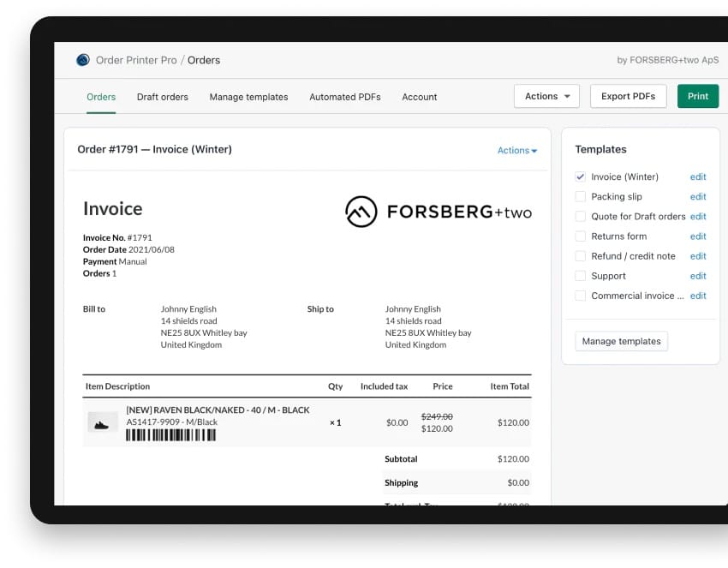Image resolution: width=728 pixels, height=568 pixels.
Task: Click the product barcode under AS1417-9909
Action: click(170, 435)
